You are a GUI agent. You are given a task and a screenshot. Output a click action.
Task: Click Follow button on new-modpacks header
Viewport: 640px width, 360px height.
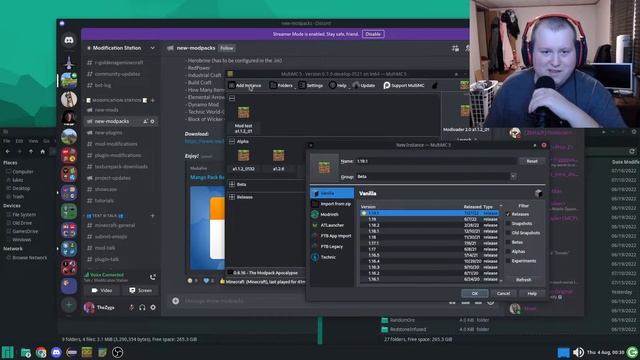227,48
